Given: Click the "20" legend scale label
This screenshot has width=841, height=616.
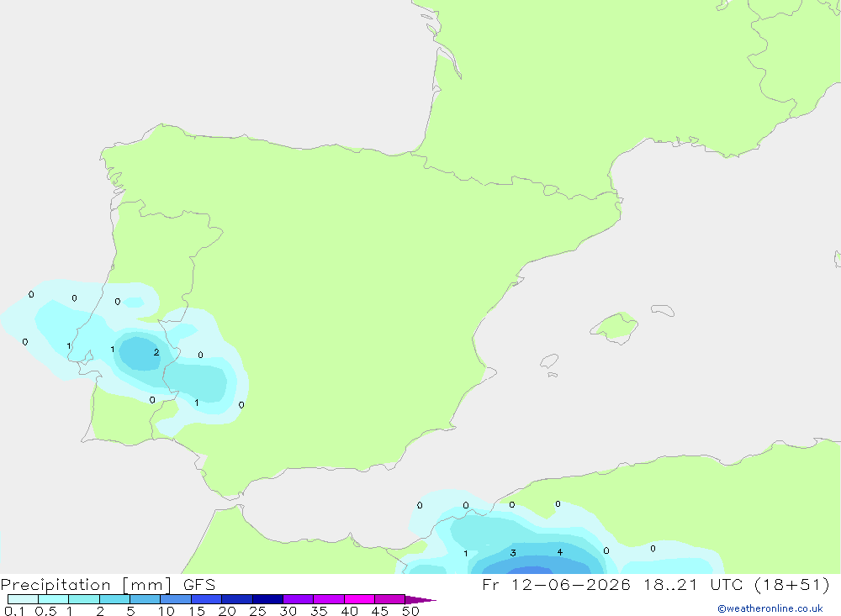Looking at the screenshot, I should click(x=227, y=611).
